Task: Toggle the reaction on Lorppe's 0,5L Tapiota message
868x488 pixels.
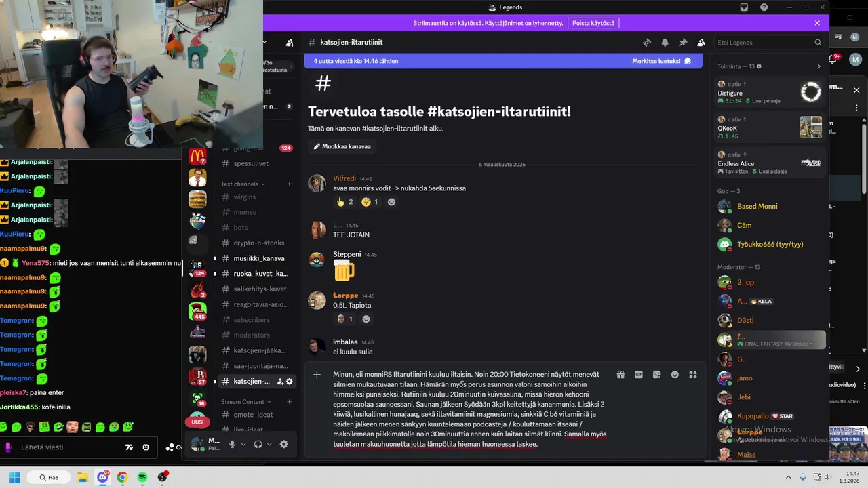Action: pos(345,319)
